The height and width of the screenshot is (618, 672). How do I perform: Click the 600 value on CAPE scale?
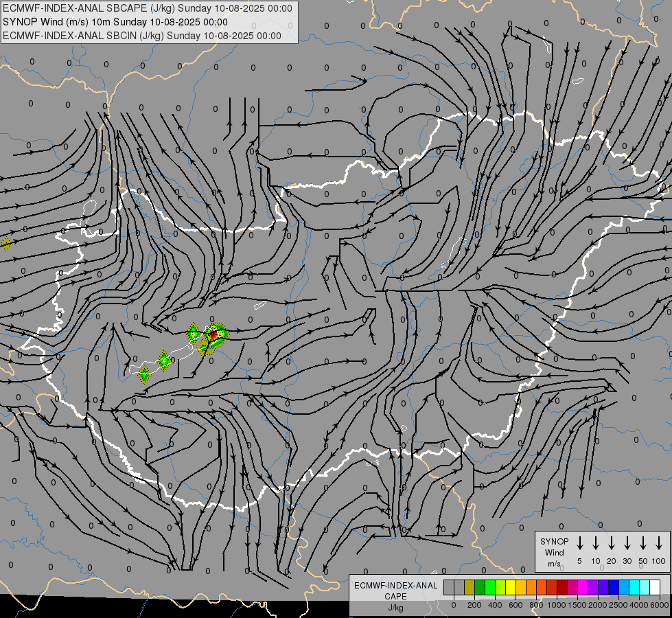[515, 605]
